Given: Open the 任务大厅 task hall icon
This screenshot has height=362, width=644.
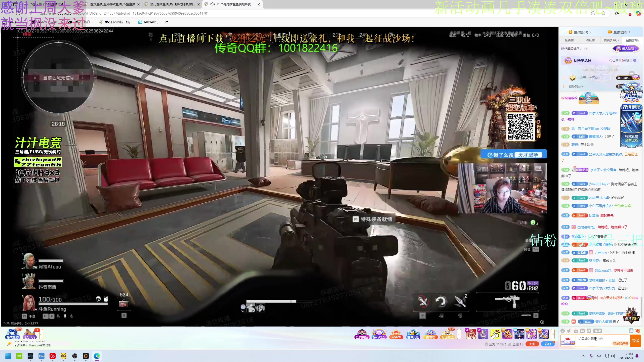Looking at the screenshot, I should click(30, 334).
